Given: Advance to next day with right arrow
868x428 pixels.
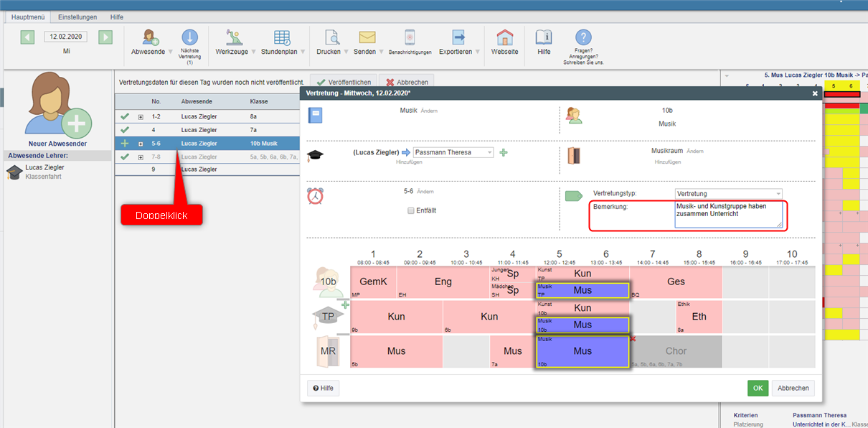Looking at the screenshot, I should click(105, 37).
